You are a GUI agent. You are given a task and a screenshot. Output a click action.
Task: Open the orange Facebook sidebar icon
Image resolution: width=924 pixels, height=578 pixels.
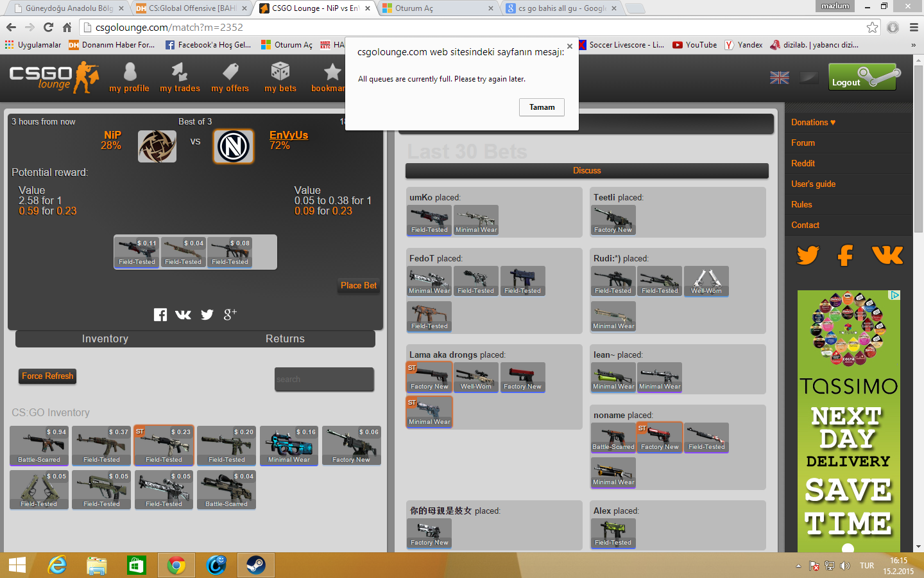click(846, 256)
